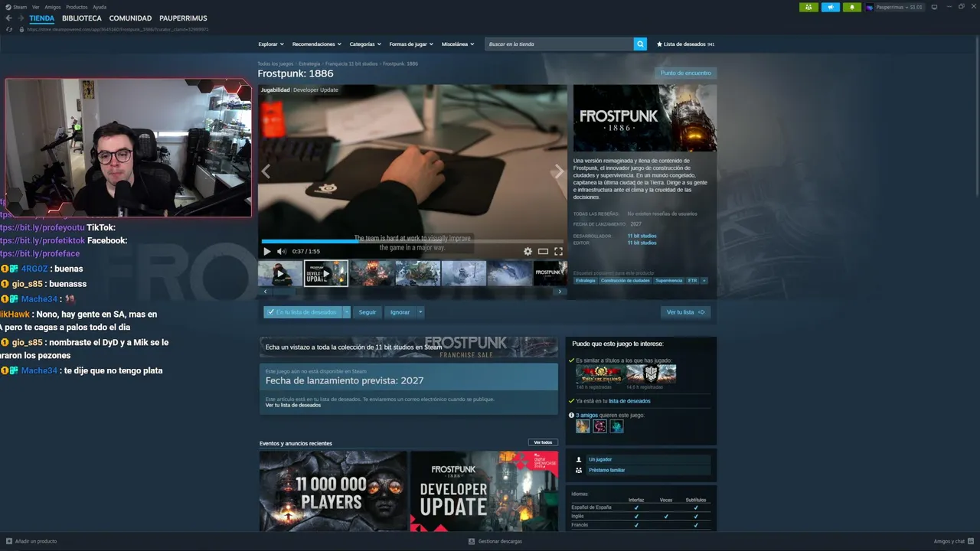The image size is (980, 551).
Task: Expand the Explorar dropdown
Action: (x=271, y=44)
